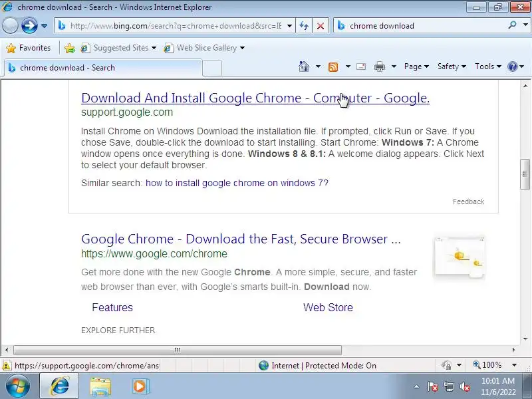Expand the feeds dropdown arrow
This screenshot has width=532, height=399.
(x=348, y=66)
